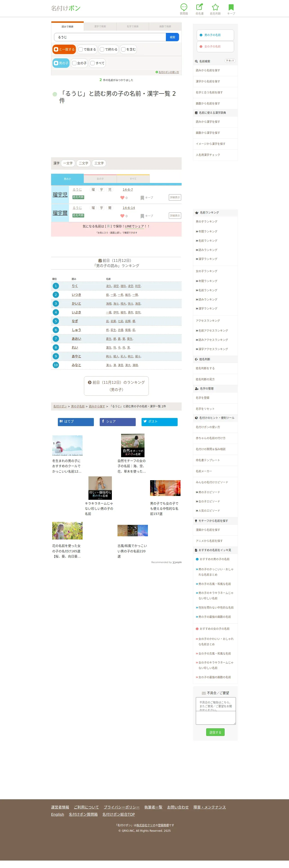The image size is (289, 868).
Task: Open stroke count link 14-6-14
Action: (x=129, y=208)
